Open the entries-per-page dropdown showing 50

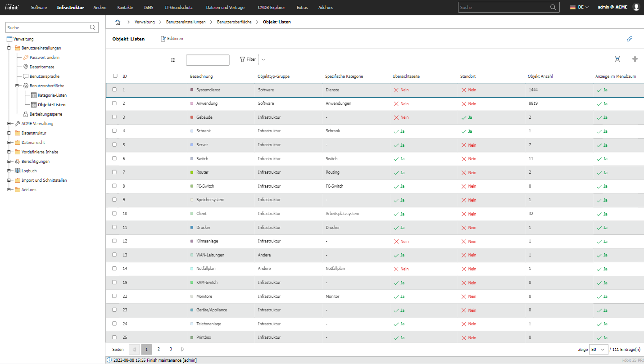tap(598, 349)
